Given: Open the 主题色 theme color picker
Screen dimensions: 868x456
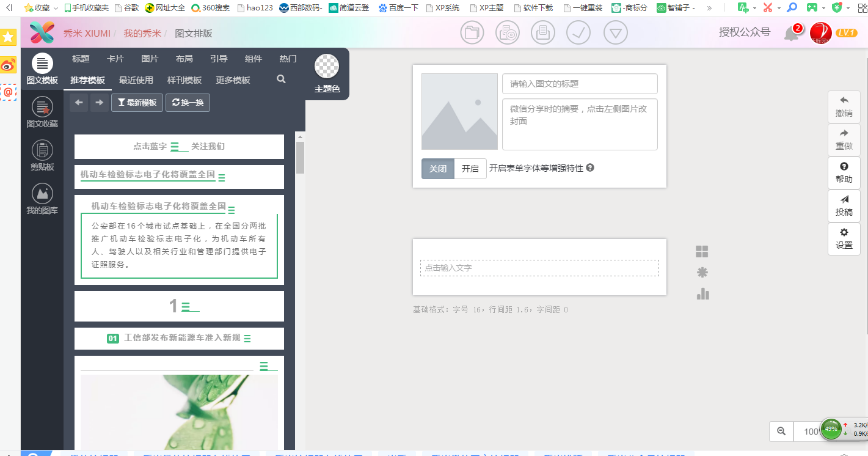Looking at the screenshot, I should click(326, 67).
